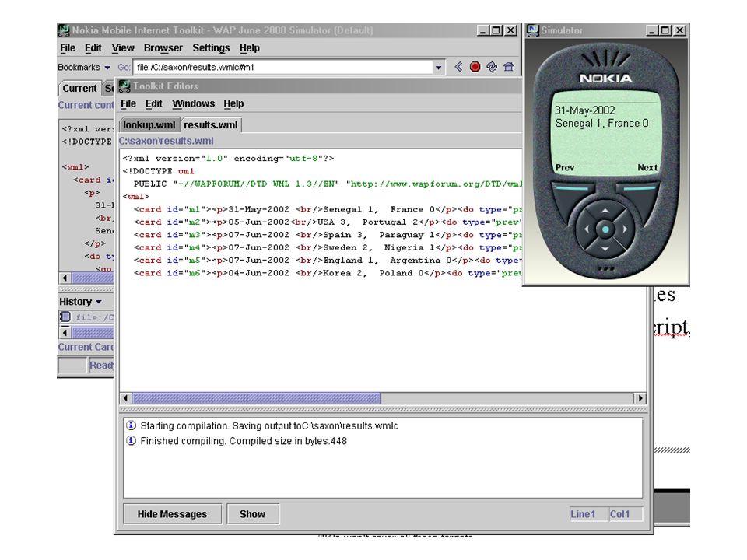Image resolution: width=747 pixels, height=560 pixels.
Task: Expand the History dropdown arrow
Action: click(x=99, y=302)
